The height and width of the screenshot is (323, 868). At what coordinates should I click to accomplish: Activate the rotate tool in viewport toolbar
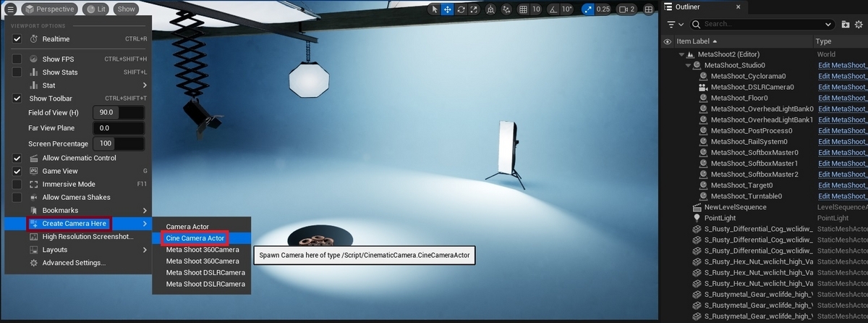coord(461,9)
